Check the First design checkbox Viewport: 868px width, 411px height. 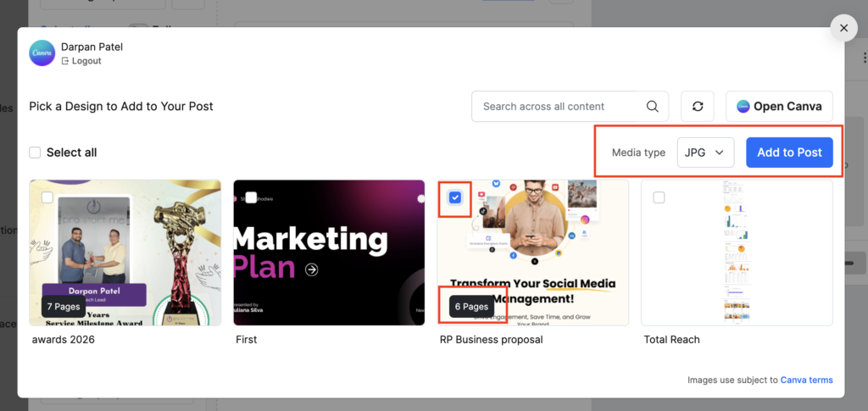251,197
